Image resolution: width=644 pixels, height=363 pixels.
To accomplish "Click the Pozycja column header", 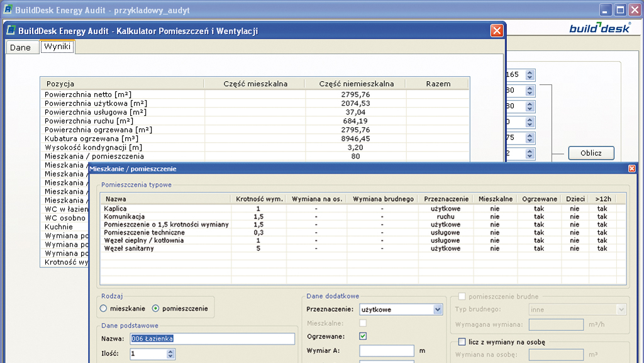I will [123, 84].
